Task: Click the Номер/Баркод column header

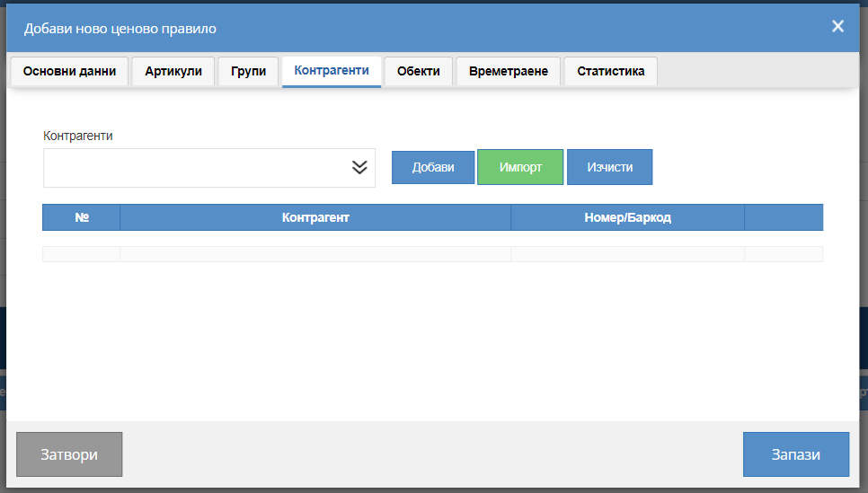Action: tap(628, 217)
